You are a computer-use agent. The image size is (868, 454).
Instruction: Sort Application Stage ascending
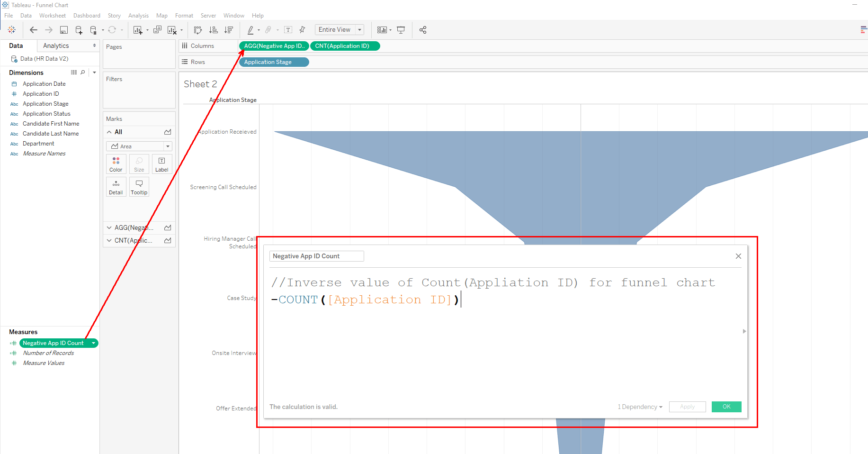(x=214, y=29)
